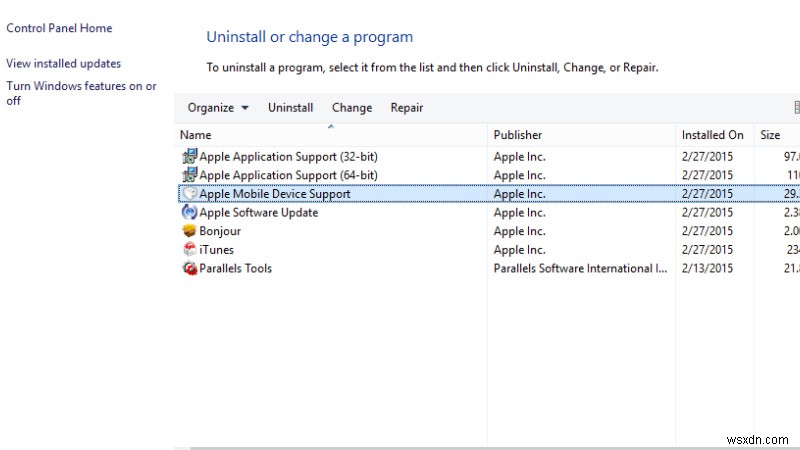Click Apple Inc. publisher in Bonjour row
Viewport: 800px width, 450px height.
[519, 231]
